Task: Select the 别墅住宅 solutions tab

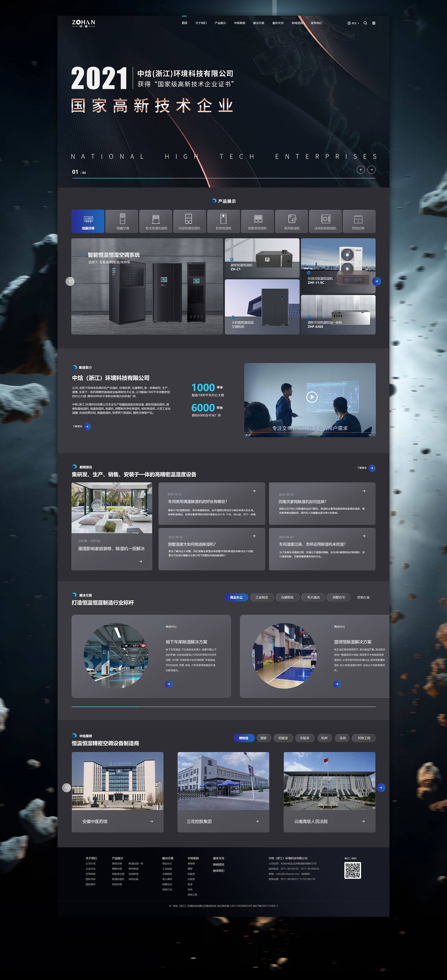Action: (339, 597)
